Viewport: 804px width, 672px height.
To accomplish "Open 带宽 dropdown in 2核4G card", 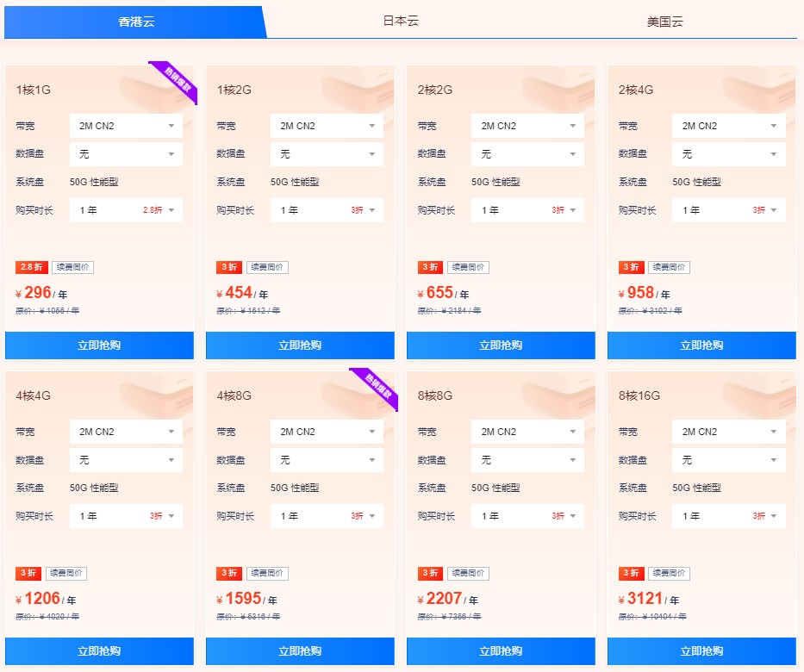I will 729,126.
